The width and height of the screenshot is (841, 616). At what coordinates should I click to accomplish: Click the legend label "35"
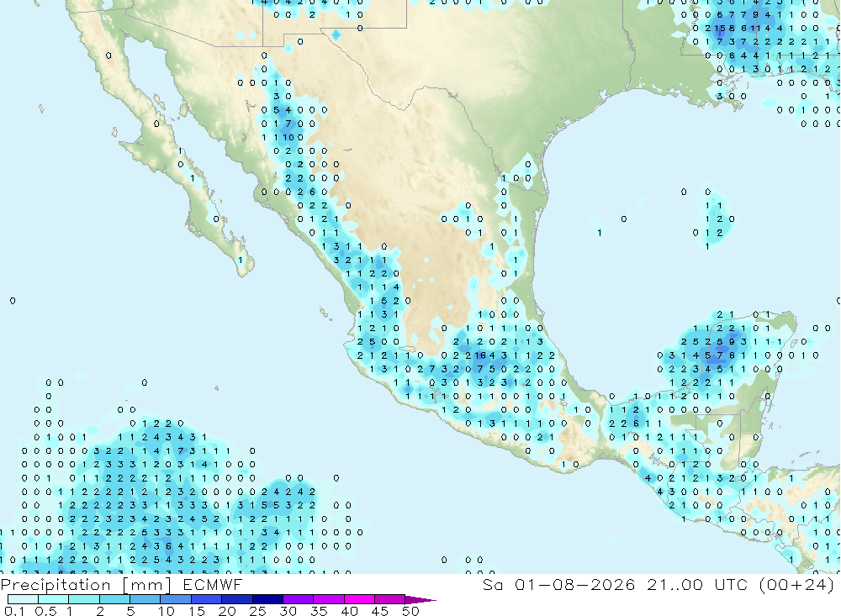click(319, 611)
